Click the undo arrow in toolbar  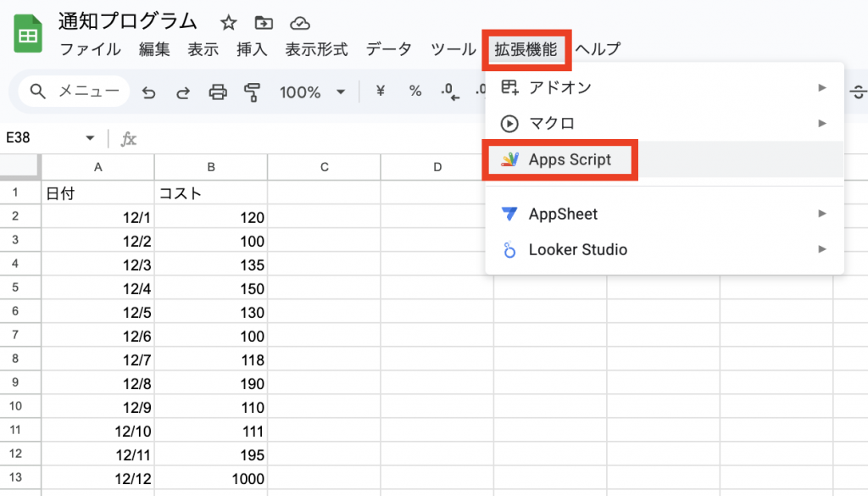(x=149, y=92)
